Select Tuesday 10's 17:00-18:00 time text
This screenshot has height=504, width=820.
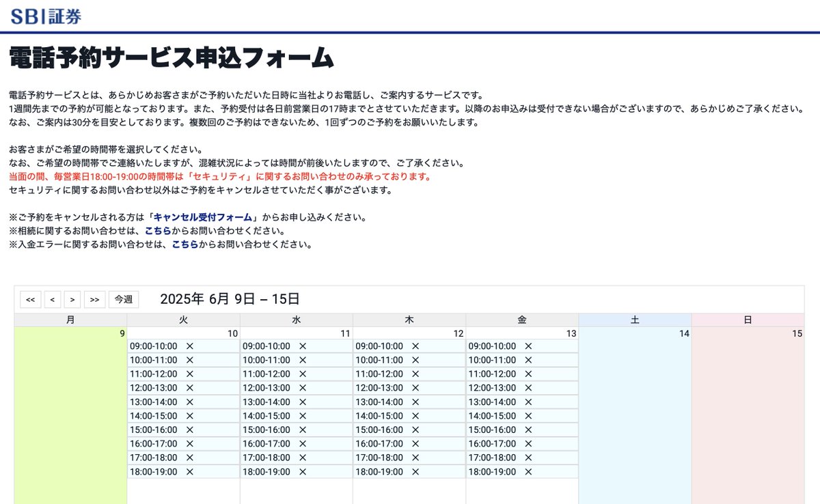point(154,458)
